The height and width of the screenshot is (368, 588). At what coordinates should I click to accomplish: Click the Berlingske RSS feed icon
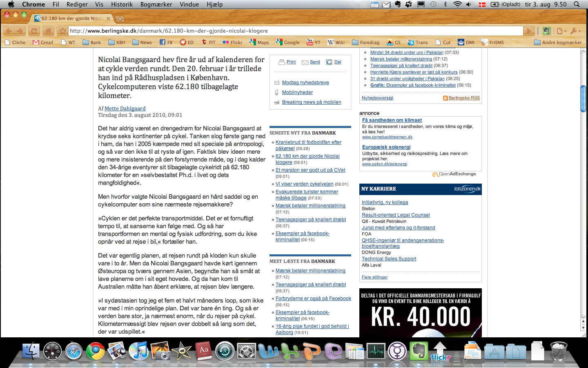pos(445,98)
